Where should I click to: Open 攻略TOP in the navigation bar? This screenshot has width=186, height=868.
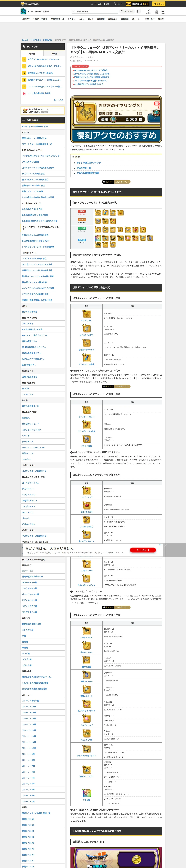pyautogui.click(x=26, y=19)
